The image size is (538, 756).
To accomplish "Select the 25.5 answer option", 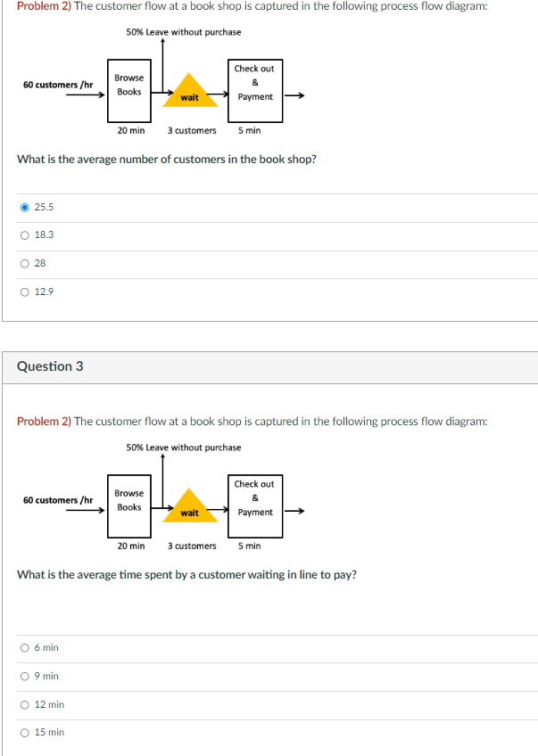I will tap(24, 206).
